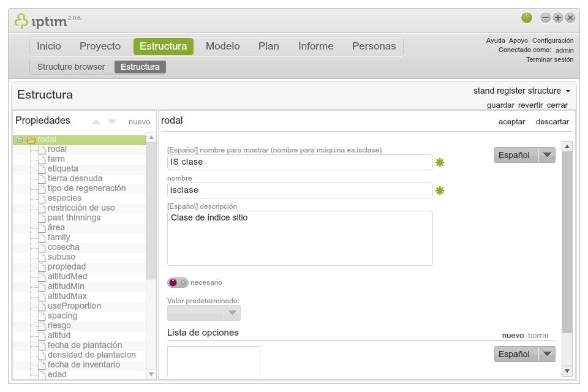Open the Valor predeterminado dropdown

tap(232, 313)
